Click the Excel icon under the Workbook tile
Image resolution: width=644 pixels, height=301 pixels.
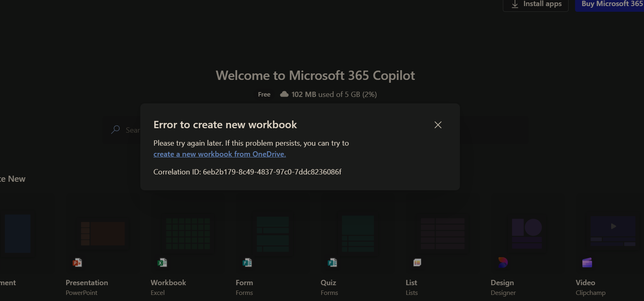[x=162, y=263]
